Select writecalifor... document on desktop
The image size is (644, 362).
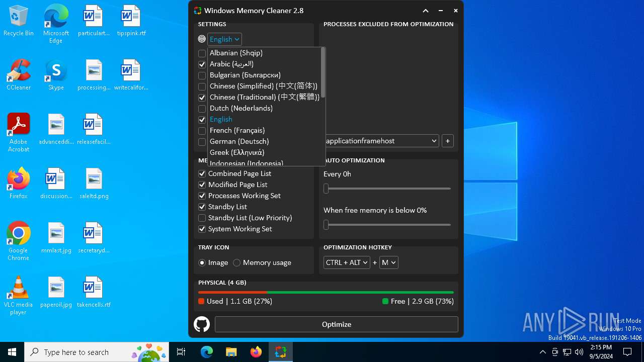131,75
